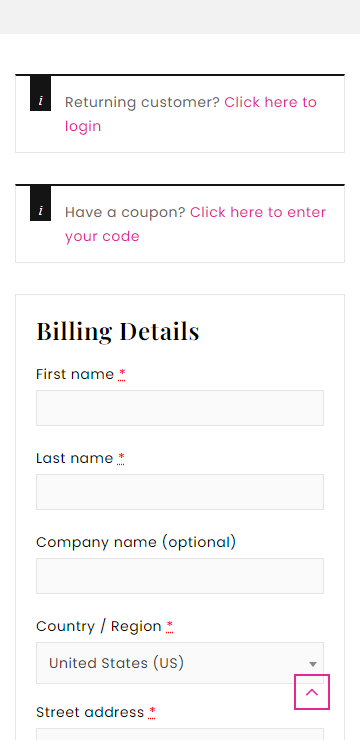Click the required asterisk next to Street address

point(151,712)
